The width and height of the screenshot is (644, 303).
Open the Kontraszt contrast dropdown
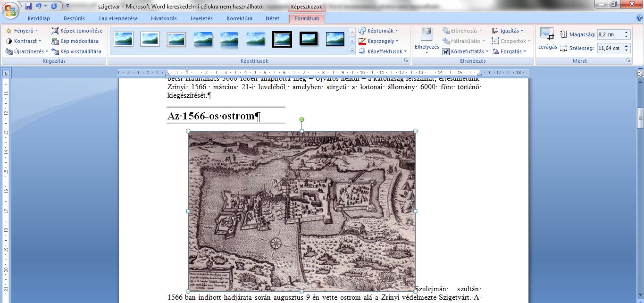[24, 41]
